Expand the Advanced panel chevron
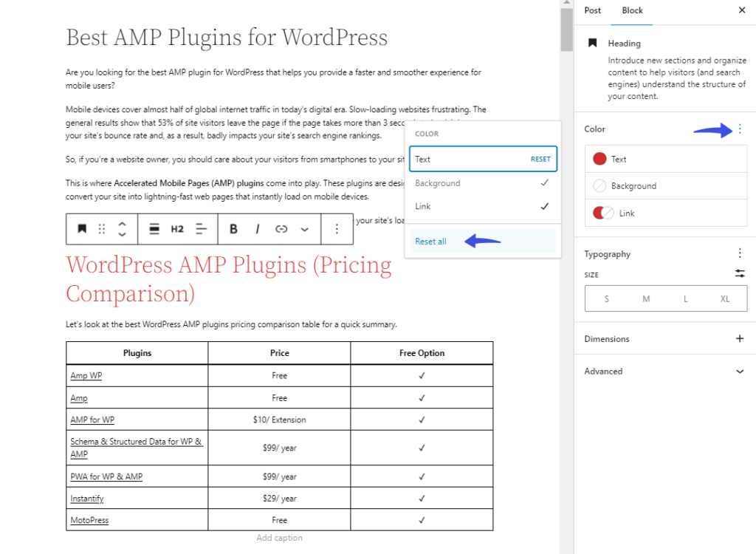756x554 pixels. 740,371
